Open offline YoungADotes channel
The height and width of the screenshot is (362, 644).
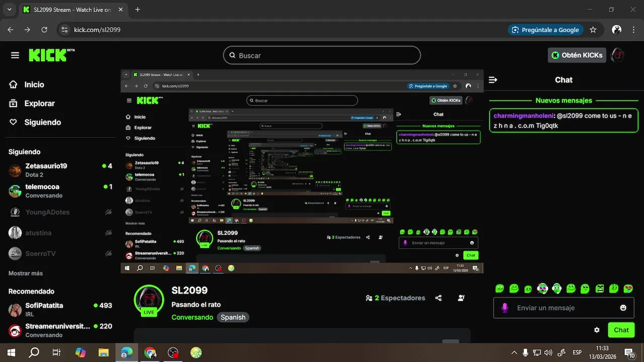coord(60,212)
